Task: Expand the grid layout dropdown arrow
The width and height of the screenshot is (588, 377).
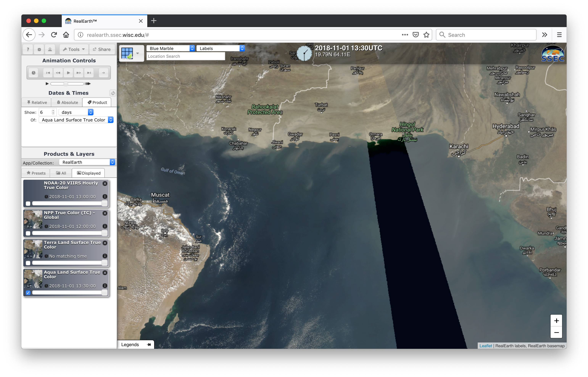Action: (138, 53)
